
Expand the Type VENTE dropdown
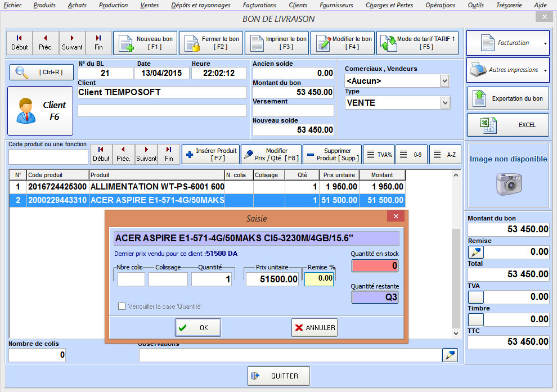pos(444,103)
